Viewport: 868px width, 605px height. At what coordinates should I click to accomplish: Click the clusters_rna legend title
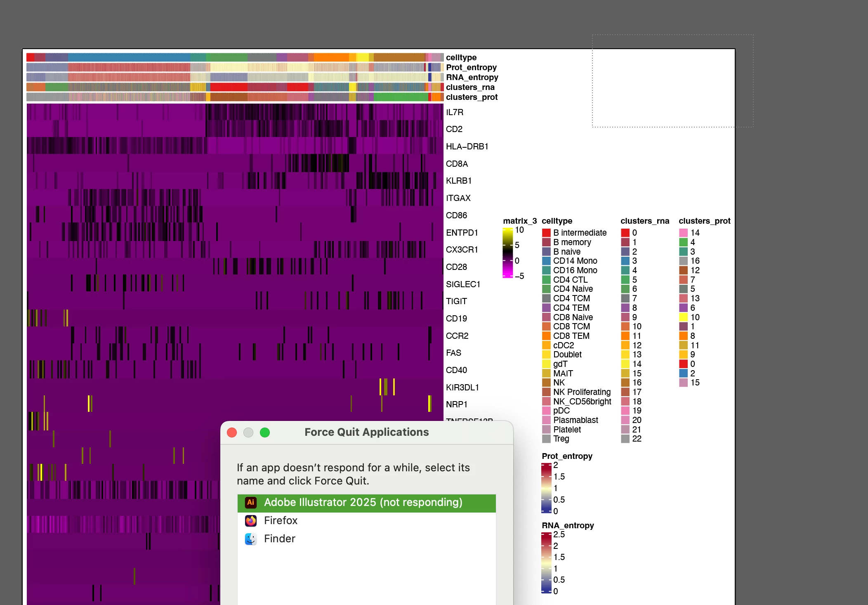[644, 221]
